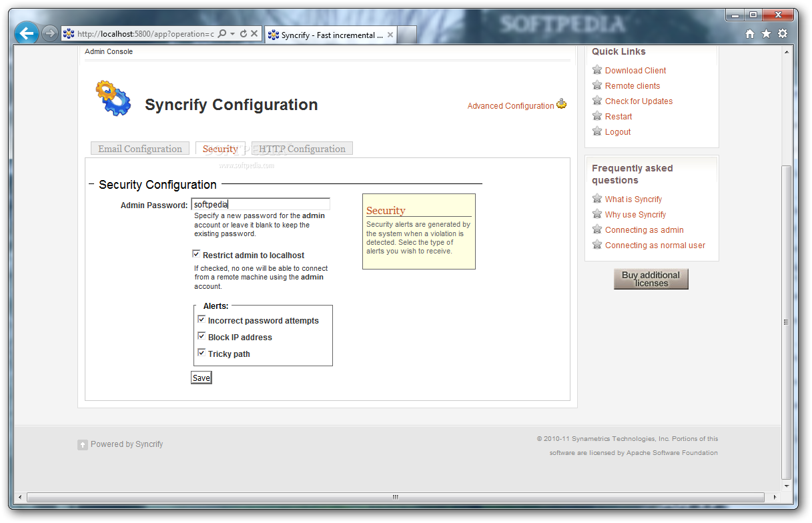Click the Syncrify gears logo
The image size is (812, 523).
(113, 98)
